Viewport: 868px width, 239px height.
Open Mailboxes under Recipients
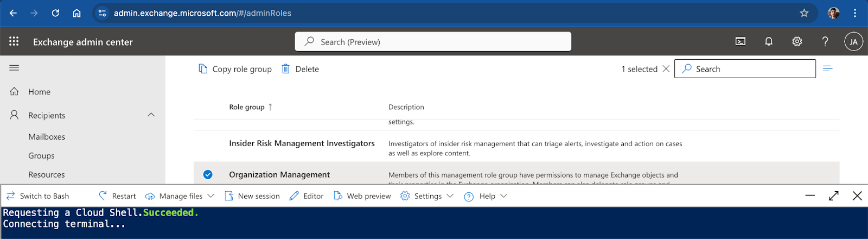click(x=47, y=137)
